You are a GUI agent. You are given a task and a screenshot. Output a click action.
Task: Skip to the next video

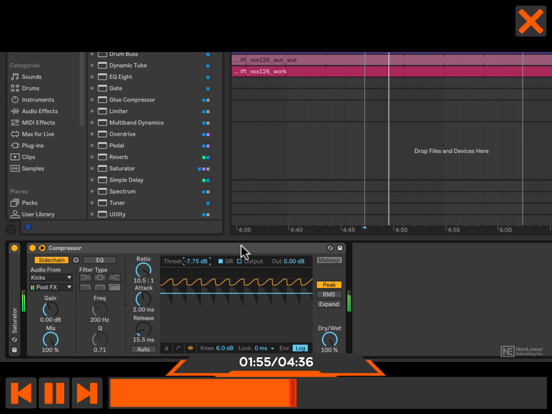87,393
